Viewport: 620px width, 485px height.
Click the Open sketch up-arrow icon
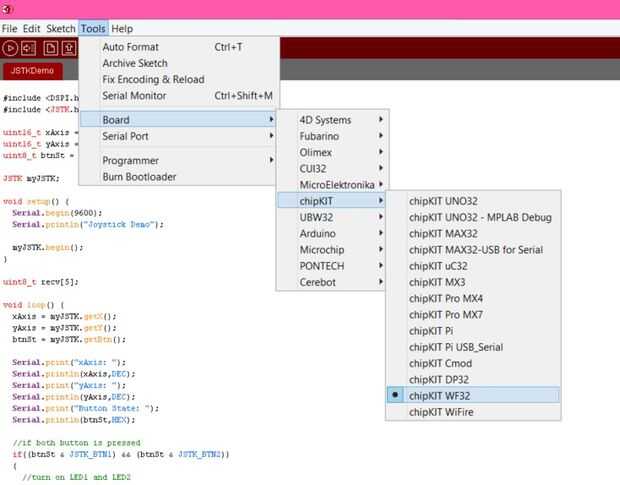tap(69, 48)
